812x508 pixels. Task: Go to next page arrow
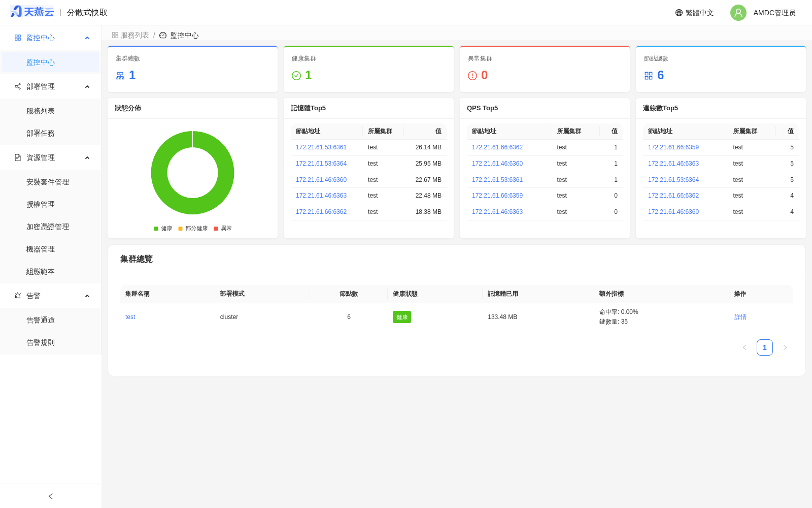[785, 347]
